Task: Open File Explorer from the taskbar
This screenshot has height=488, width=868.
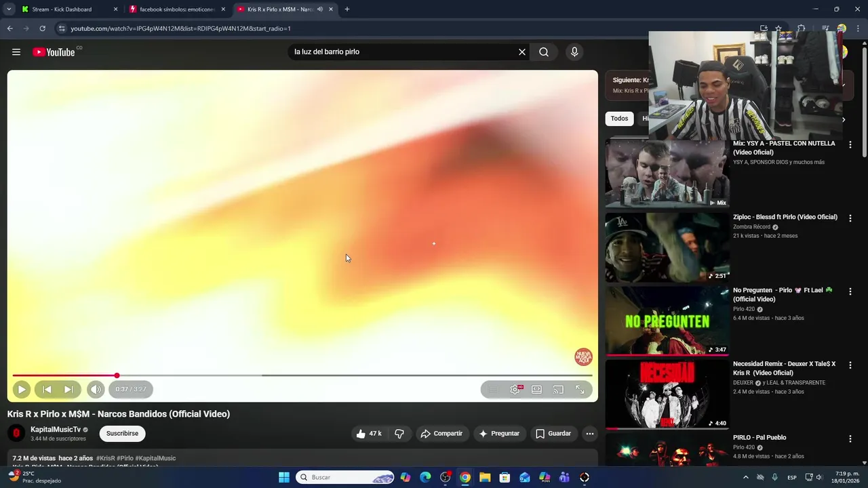Action: click(x=485, y=477)
